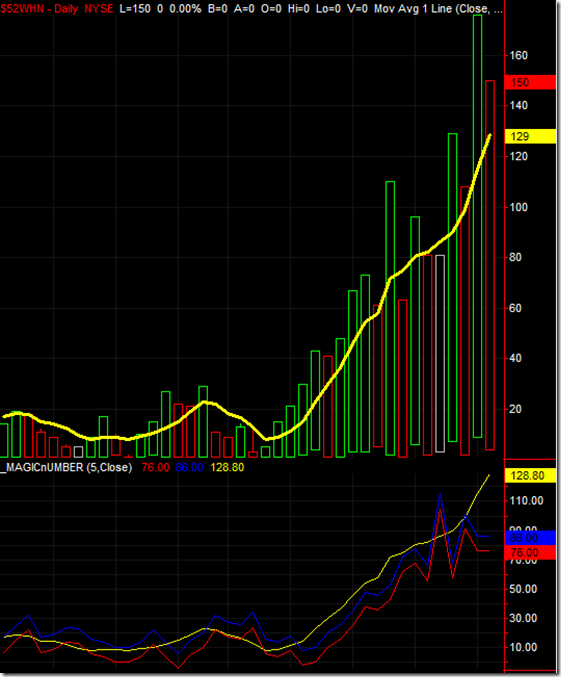Click the red 150 price marker
Viewport: 561px width, 677px height.
[x=530, y=82]
